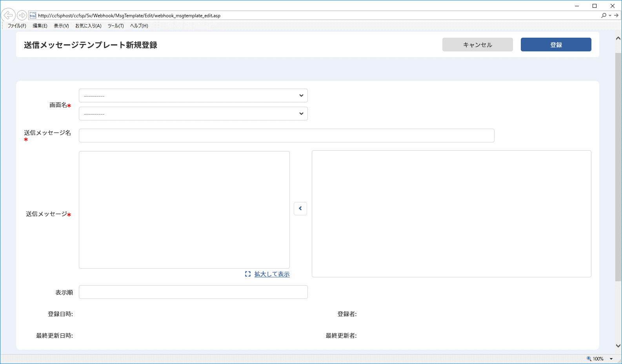The image size is (622, 364).
Task: Click the expand-view icon beside 拡大して表示
Action: tap(248, 274)
